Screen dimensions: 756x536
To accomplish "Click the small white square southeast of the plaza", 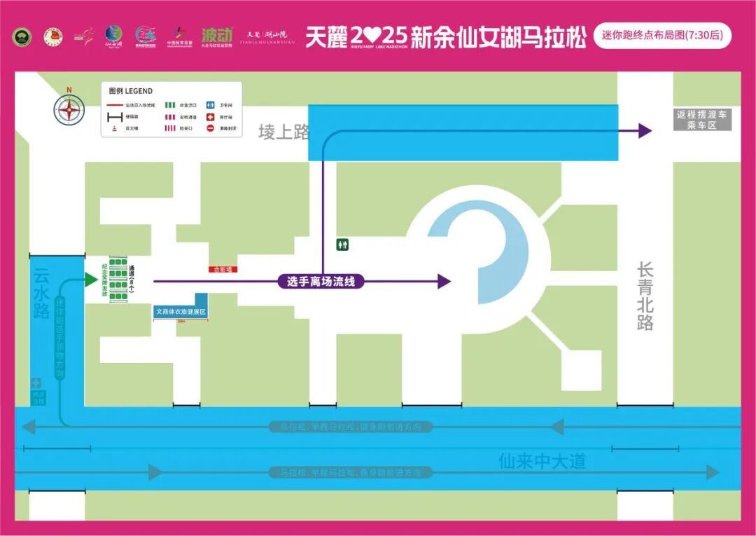I will [582, 370].
